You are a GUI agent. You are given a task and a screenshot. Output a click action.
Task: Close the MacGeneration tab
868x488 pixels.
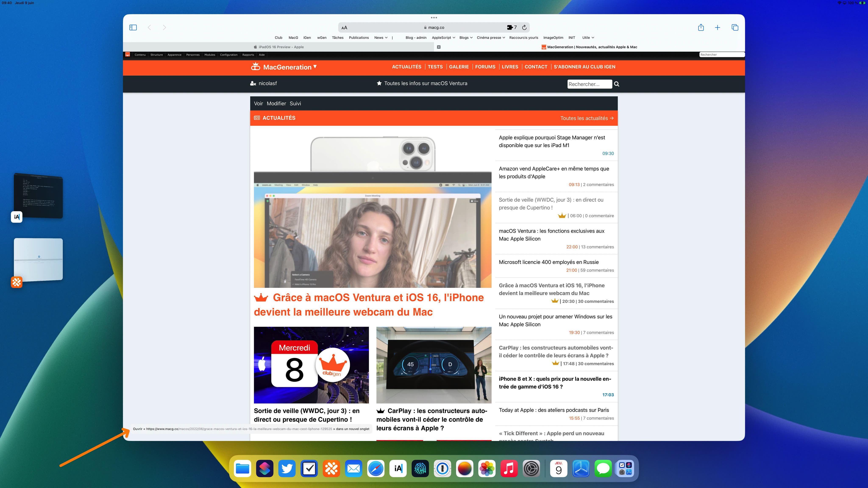[439, 47]
